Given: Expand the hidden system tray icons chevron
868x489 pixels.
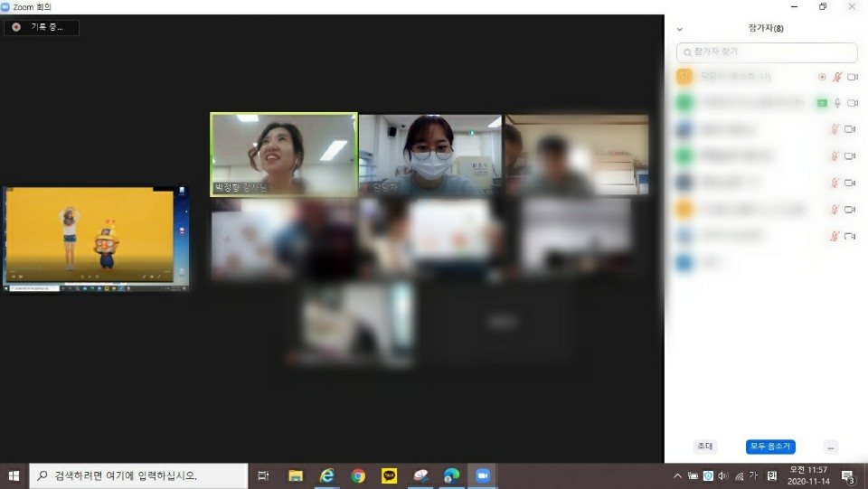Looking at the screenshot, I should coord(677,475).
